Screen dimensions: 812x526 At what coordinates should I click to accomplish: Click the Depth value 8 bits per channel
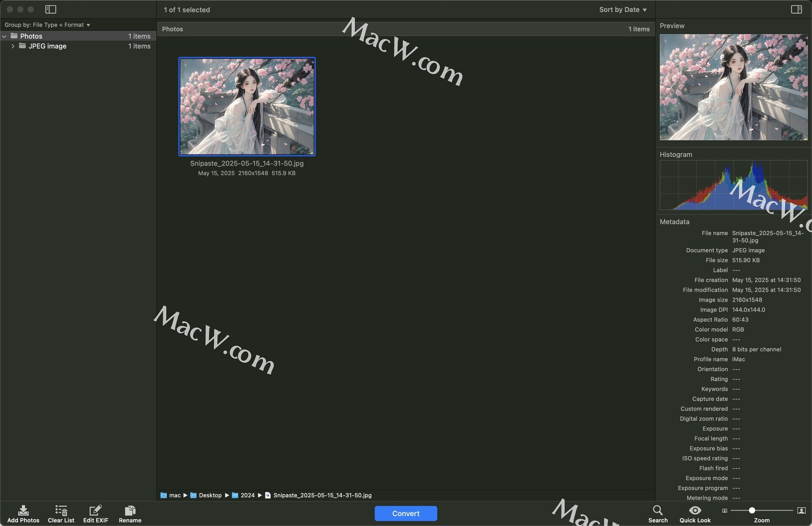[757, 349]
